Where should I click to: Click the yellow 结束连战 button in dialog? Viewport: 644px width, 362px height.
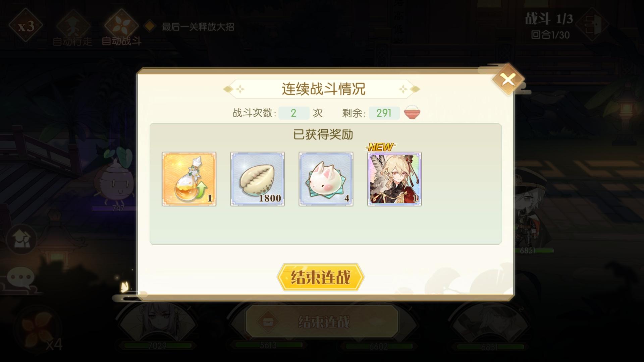tap(321, 277)
